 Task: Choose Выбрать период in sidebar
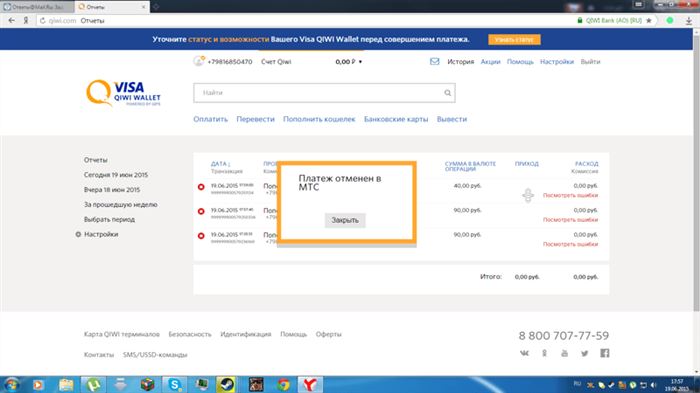point(109,219)
